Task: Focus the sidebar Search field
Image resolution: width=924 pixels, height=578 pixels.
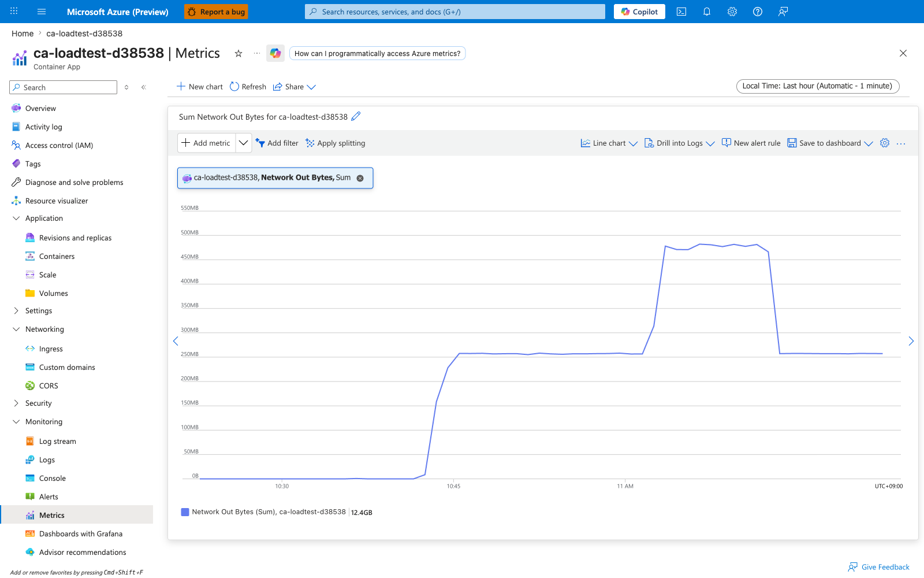Action: pos(64,87)
